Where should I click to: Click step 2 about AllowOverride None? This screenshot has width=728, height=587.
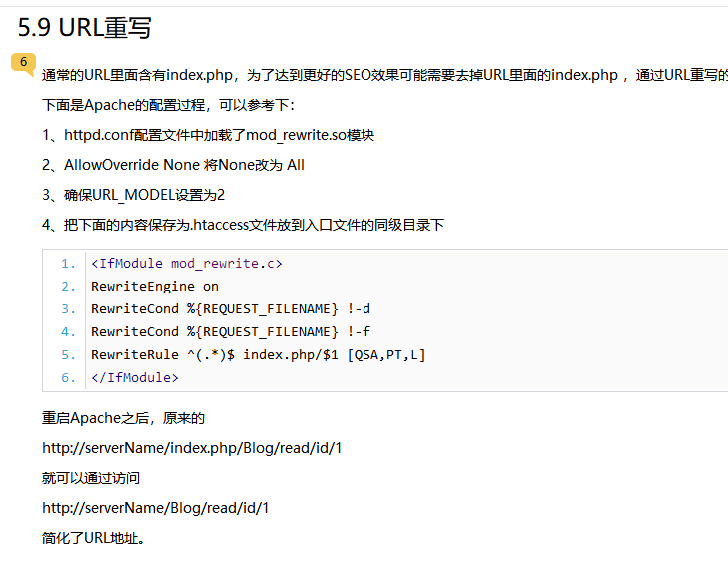(x=173, y=165)
